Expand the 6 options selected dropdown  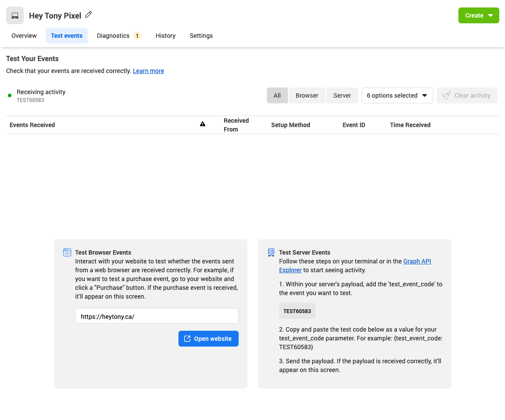click(397, 95)
